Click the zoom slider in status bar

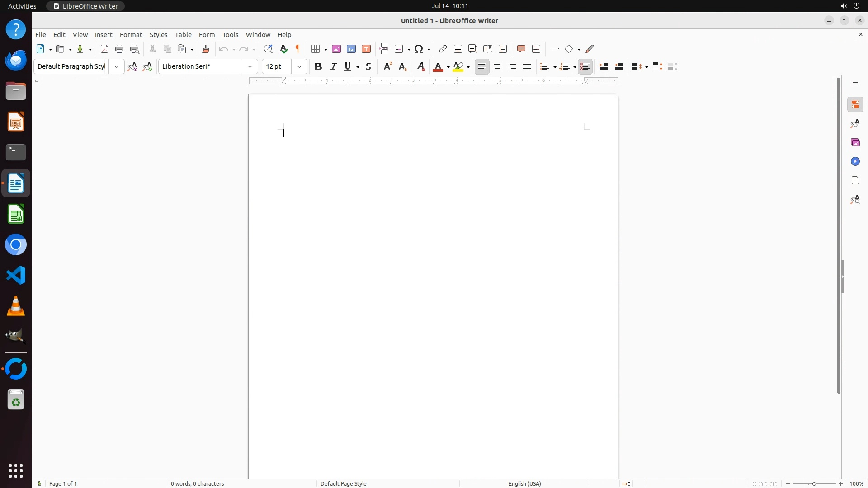click(x=814, y=483)
